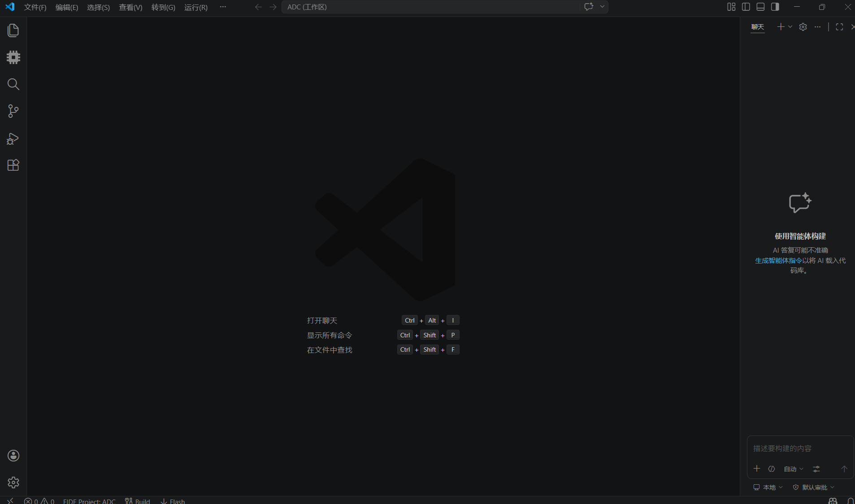
Task: Open chat settings gear in chat panel
Action: (803, 27)
